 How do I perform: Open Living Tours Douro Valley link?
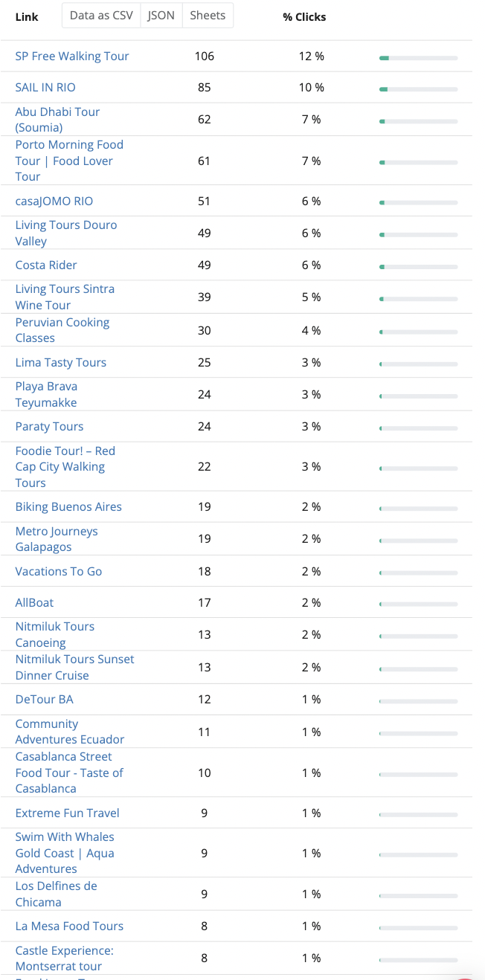pos(66,233)
